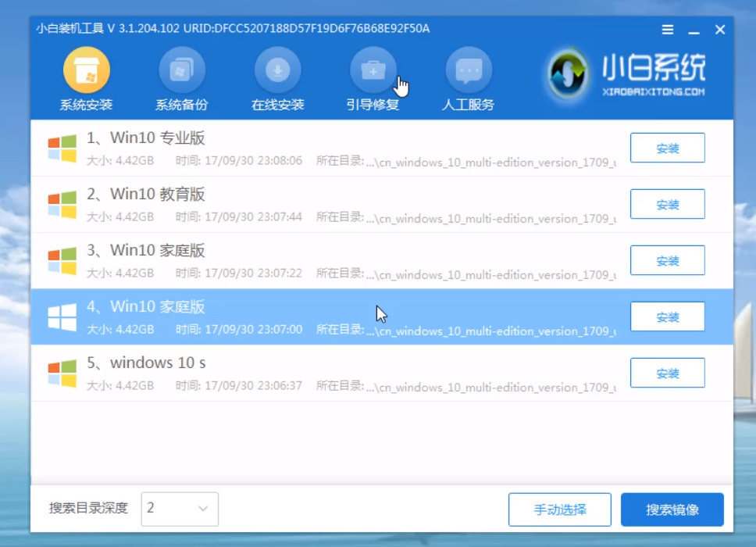Open the hamburger menu in the title bar

click(x=668, y=29)
